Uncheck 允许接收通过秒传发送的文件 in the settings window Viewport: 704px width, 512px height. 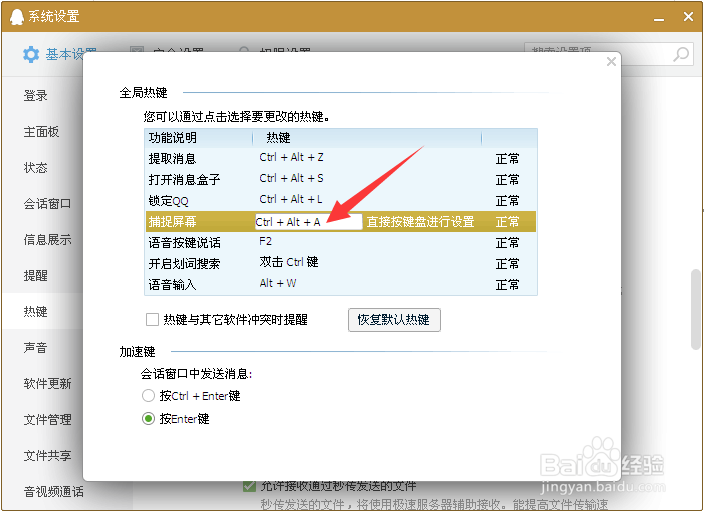pyautogui.click(x=249, y=486)
